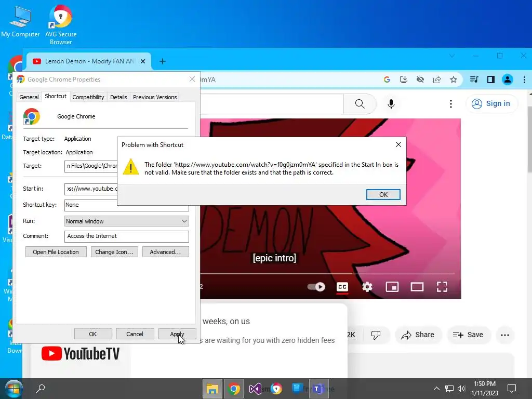Open My Computer desktop icon

[x=20, y=21]
